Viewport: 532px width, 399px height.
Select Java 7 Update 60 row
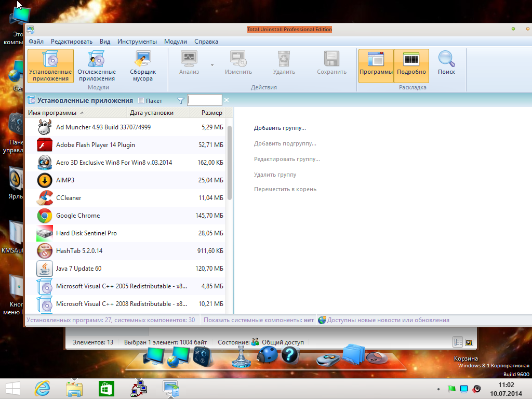coord(125,269)
